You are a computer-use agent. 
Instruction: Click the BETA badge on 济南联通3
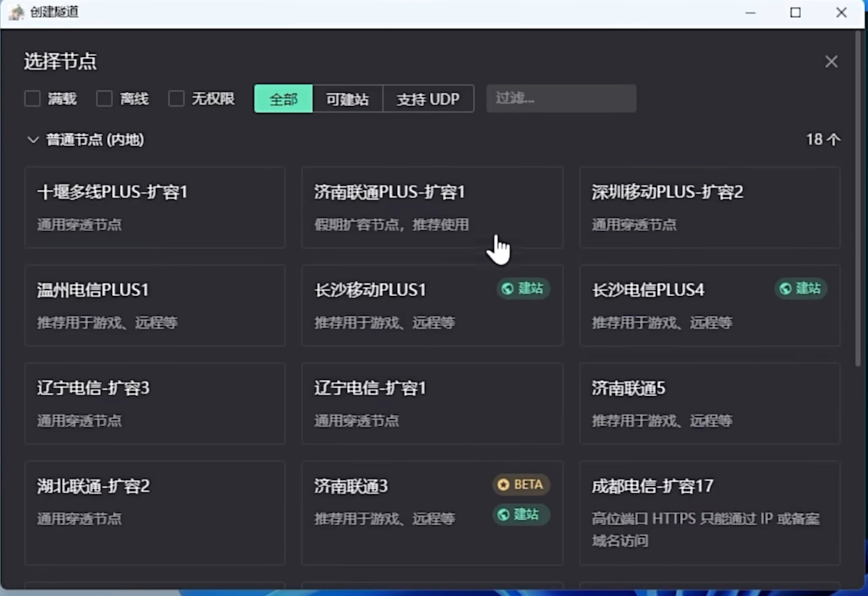[522, 485]
